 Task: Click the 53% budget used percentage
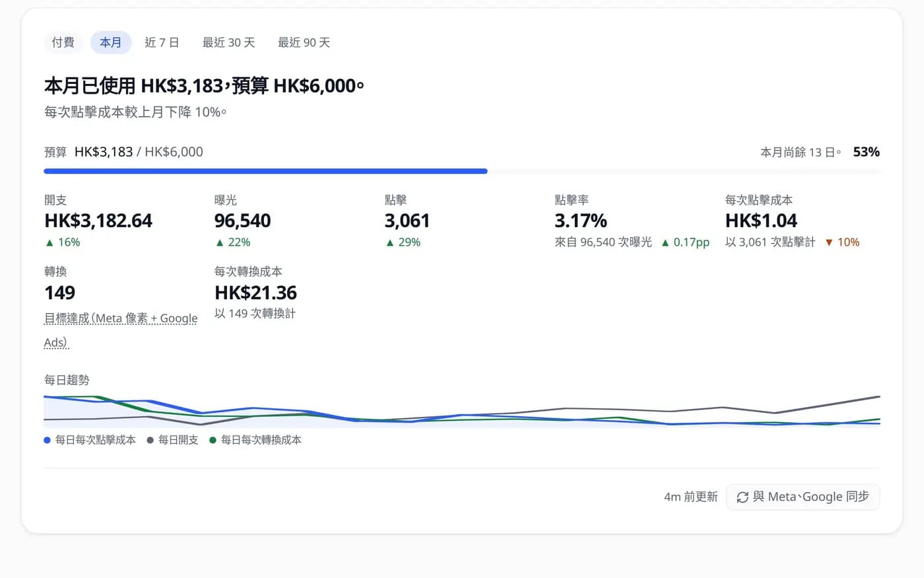tap(866, 152)
